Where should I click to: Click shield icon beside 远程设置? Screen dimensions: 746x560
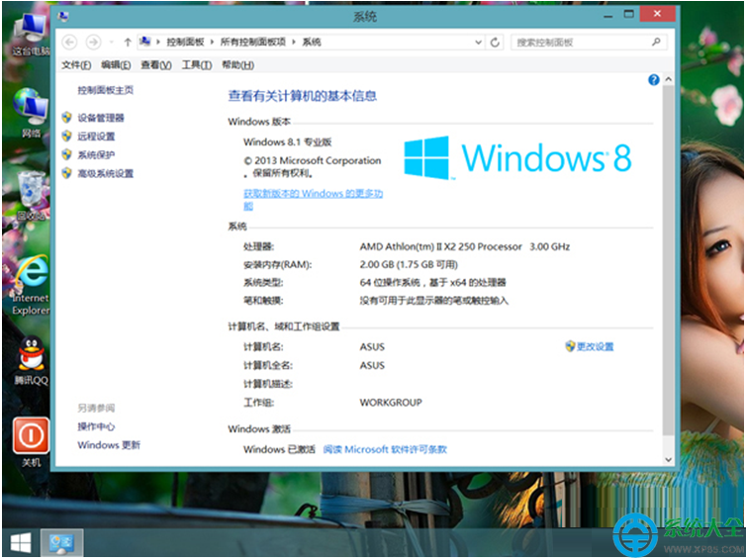67,137
